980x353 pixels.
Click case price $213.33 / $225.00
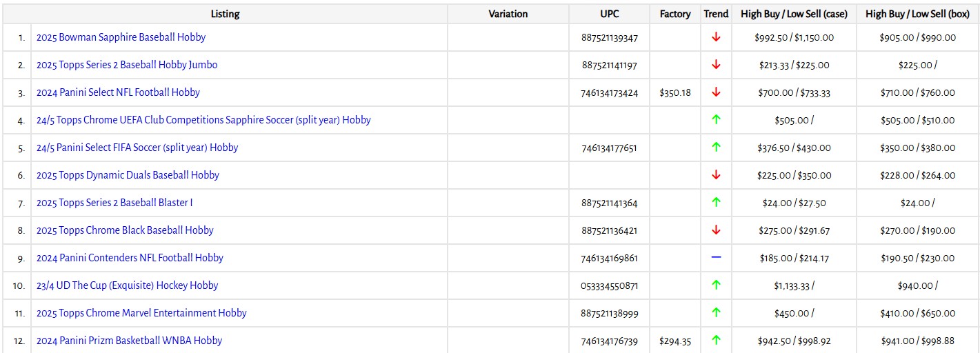click(x=794, y=65)
